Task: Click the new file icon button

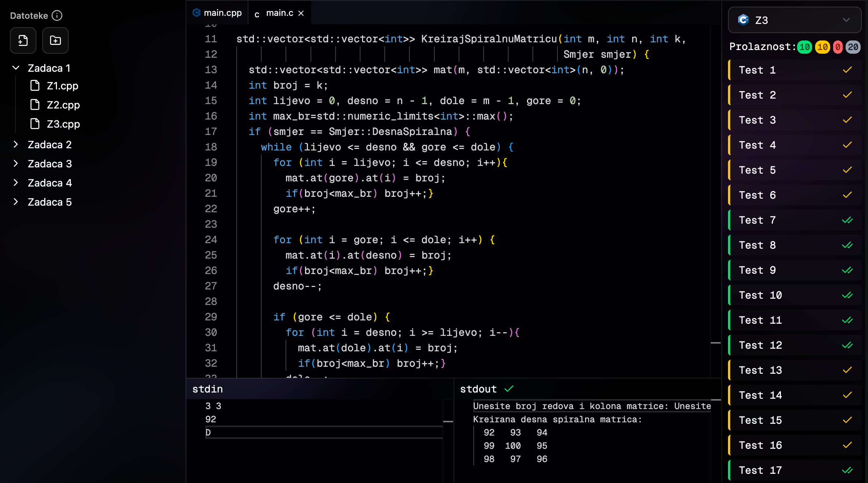Action: point(23,40)
